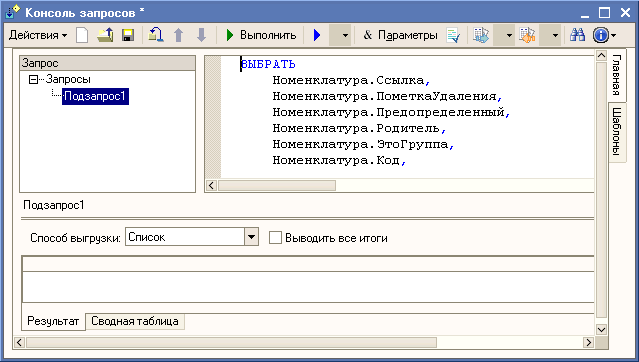Click query editor left scroll arrow

tap(211, 185)
